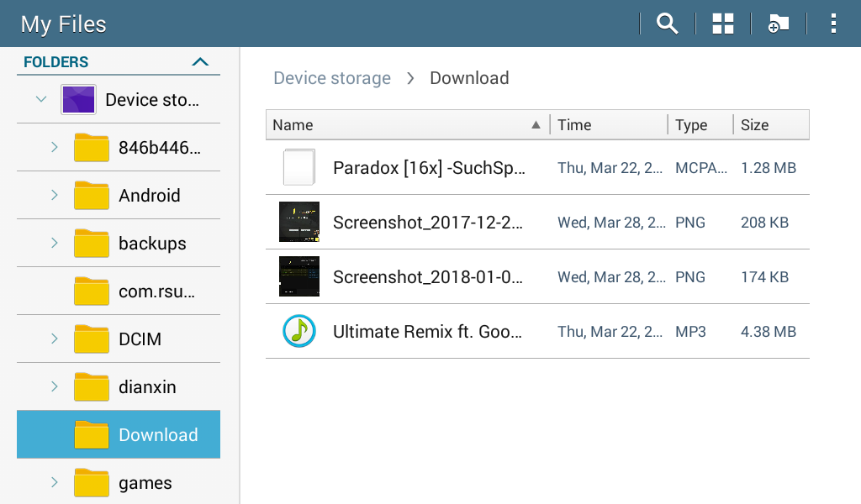Select the 'games' folder label

tap(145, 483)
